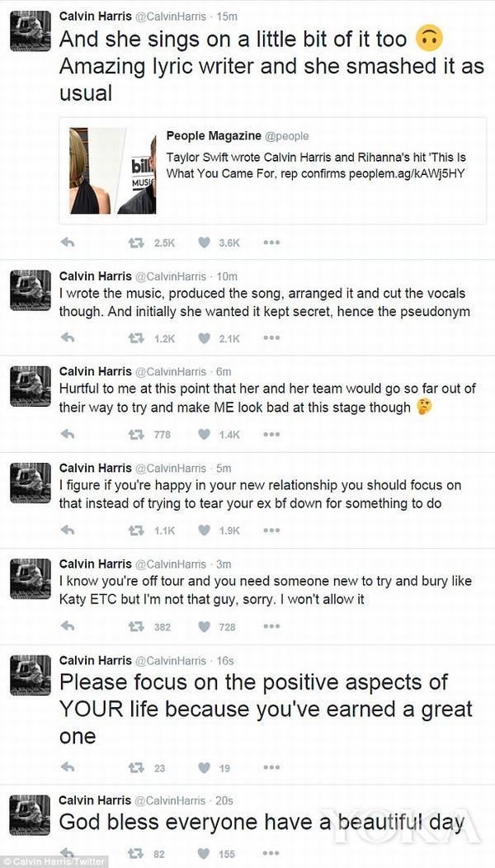Like the 'Please focus on the positive' tweet
This screenshot has width=495, height=868.
point(205,768)
